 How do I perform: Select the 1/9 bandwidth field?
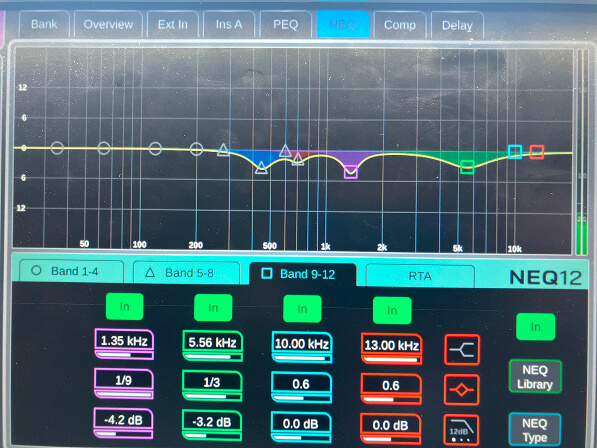(x=124, y=383)
